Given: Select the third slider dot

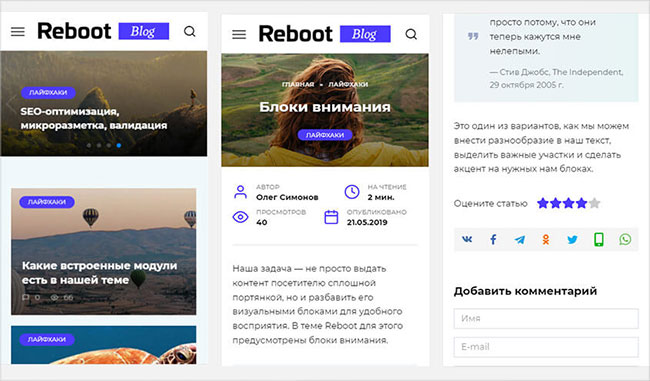Looking at the screenshot, I should coord(109,146).
